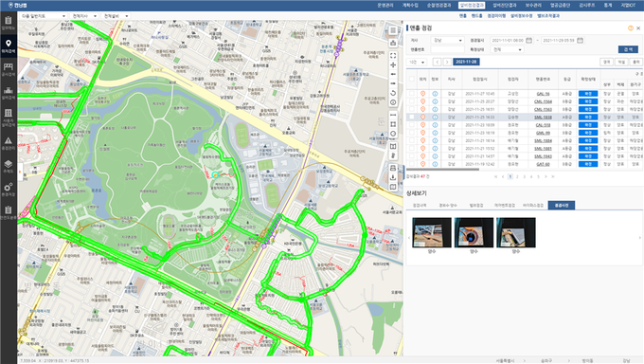
Task: Open the middle manhole photo thumbnail
Action: coord(474,233)
